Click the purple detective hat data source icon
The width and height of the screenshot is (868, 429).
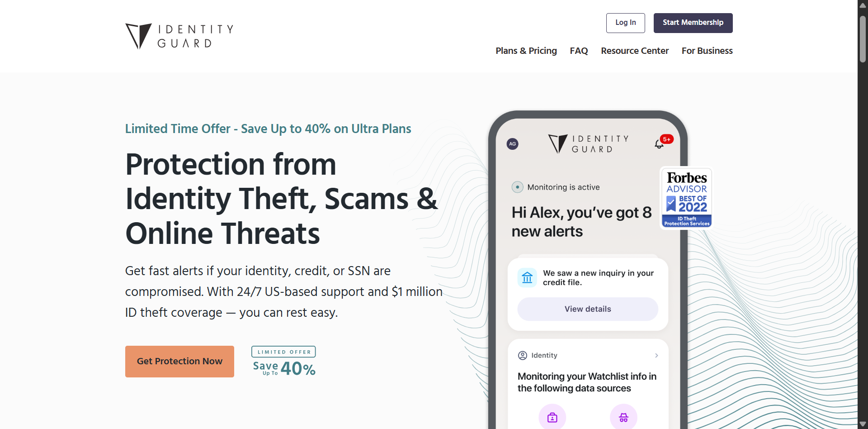tap(623, 417)
